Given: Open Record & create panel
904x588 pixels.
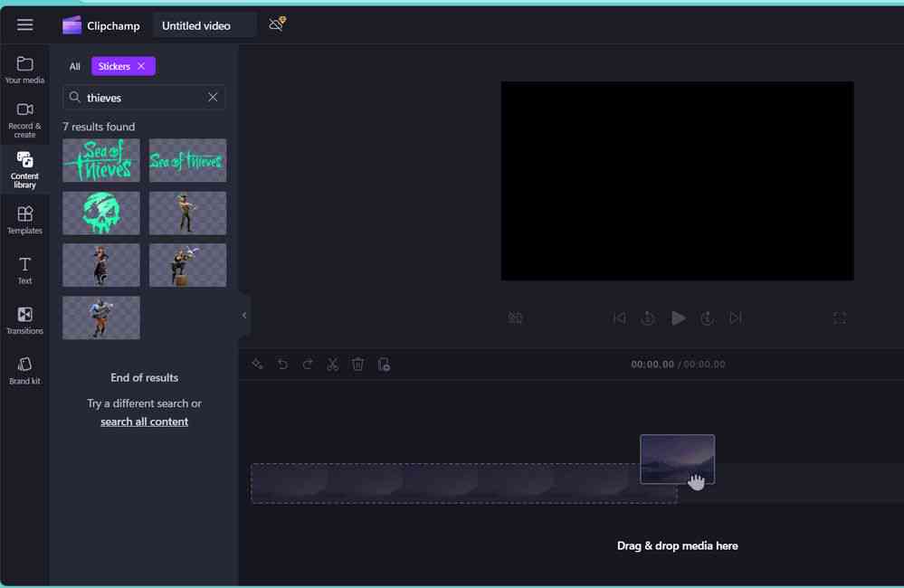Looking at the screenshot, I should pyautogui.click(x=24, y=119).
